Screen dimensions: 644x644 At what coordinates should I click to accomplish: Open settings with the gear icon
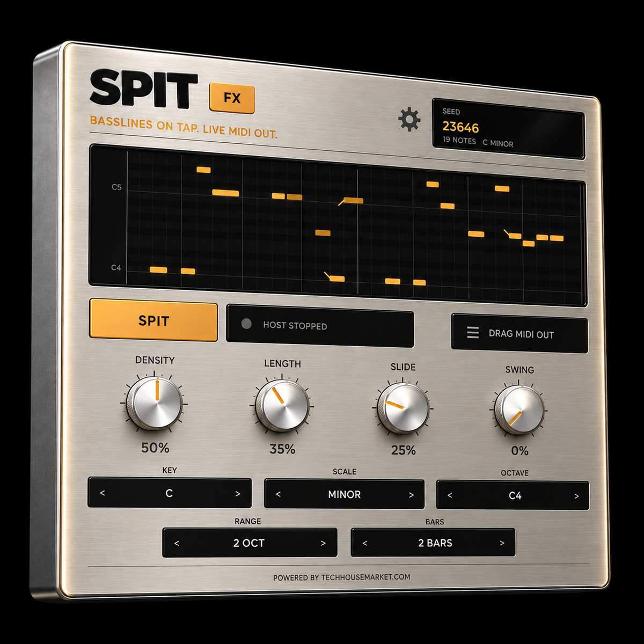[409, 119]
